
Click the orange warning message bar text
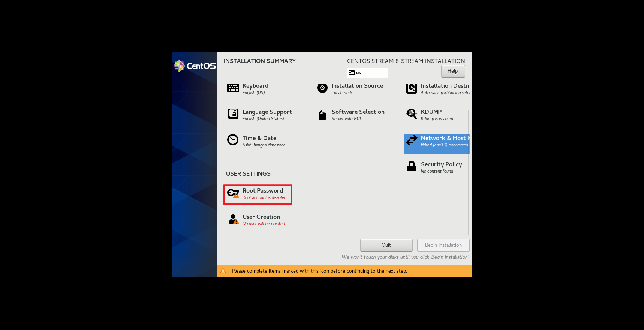319,271
